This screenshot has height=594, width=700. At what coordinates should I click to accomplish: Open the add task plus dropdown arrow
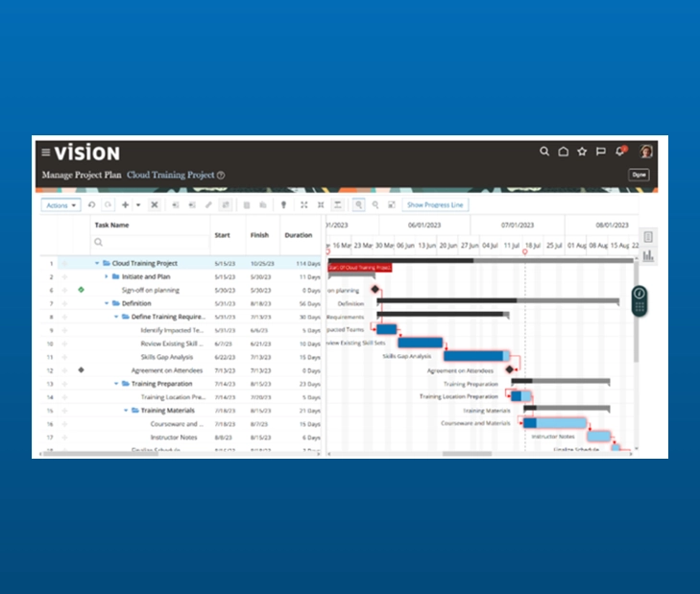137,204
